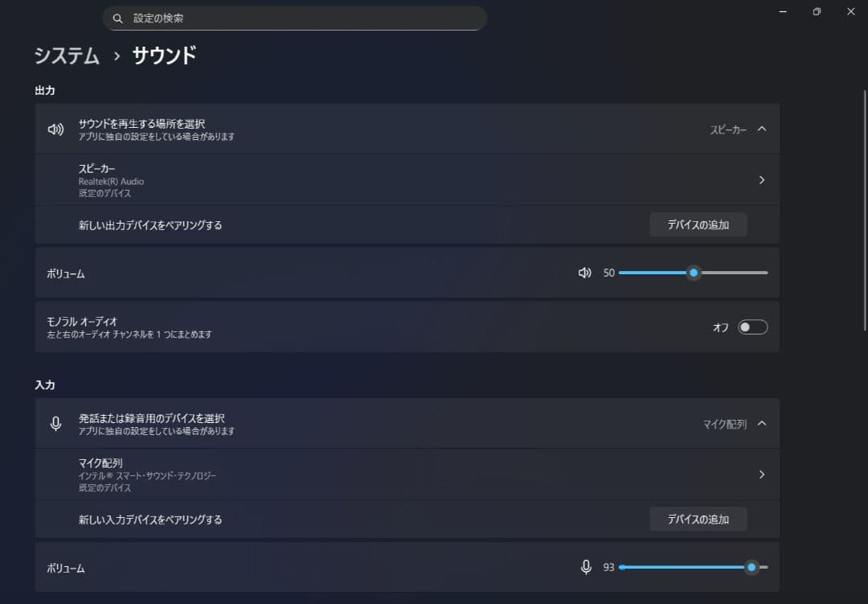Image resolution: width=868 pixels, height=604 pixels.
Task: Click デバイスの追加 for output devices
Action: (x=698, y=225)
